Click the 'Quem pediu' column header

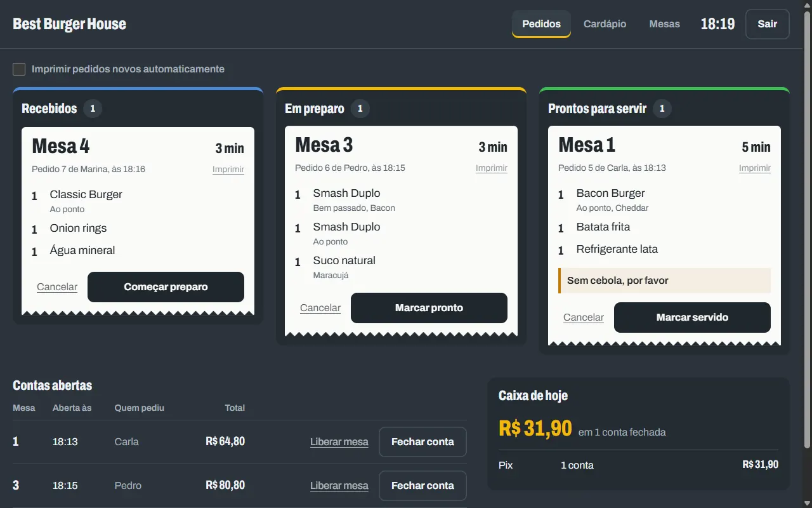coord(140,408)
